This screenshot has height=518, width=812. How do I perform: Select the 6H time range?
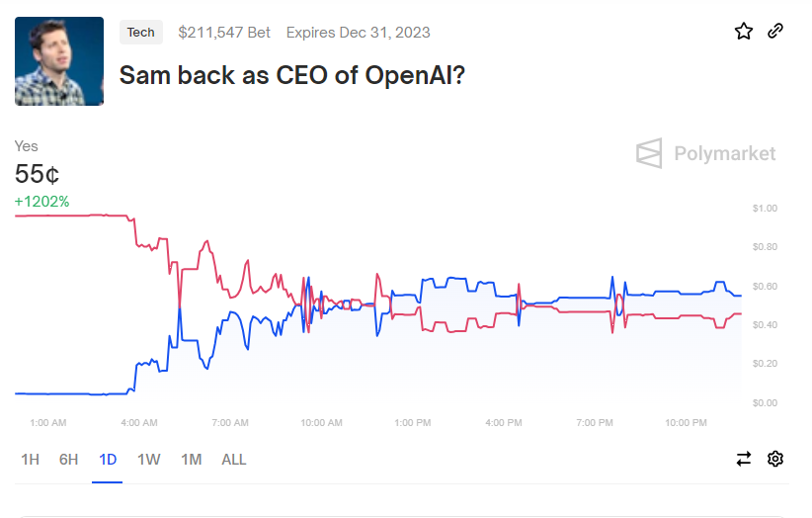69,460
